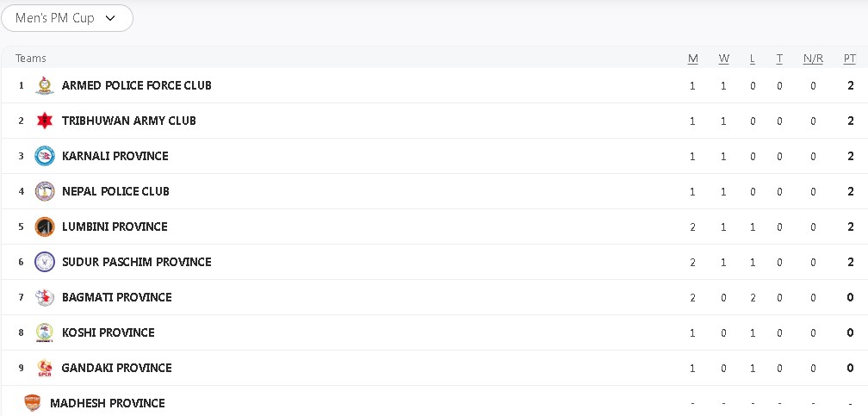The image size is (868, 416).
Task: Click the Armed Police Force Club logo
Action: tap(45, 85)
